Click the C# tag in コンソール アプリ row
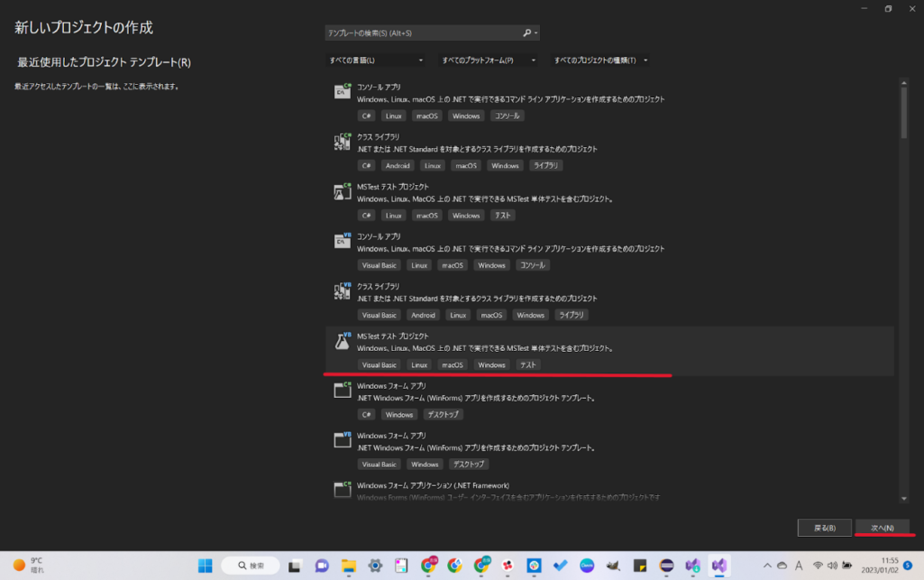This screenshot has width=924, height=580. pos(367,116)
